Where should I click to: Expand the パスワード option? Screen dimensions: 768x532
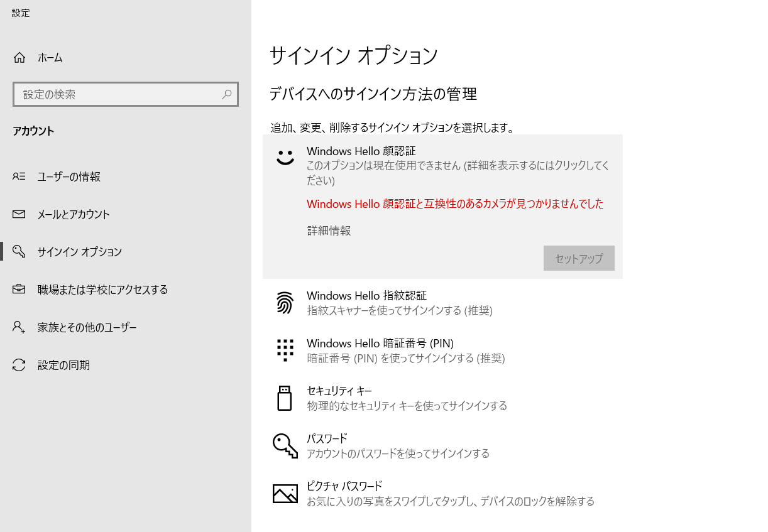(442, 446)
